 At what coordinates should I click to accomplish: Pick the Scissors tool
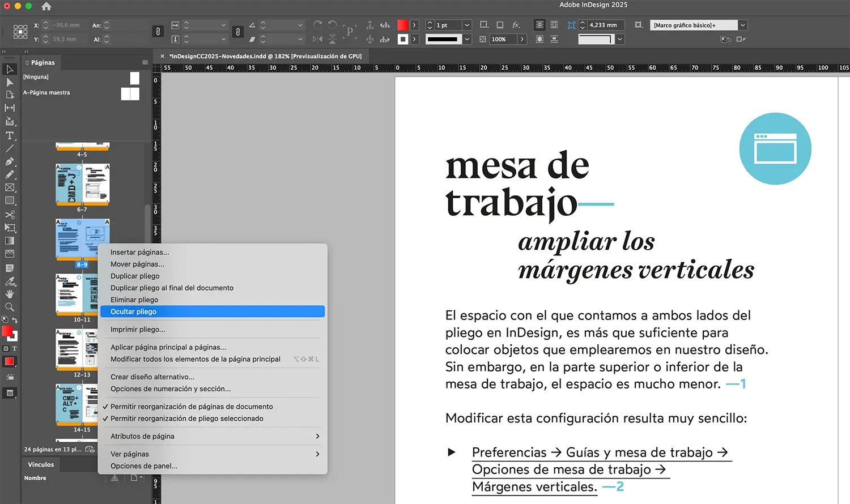coord(10,215)
